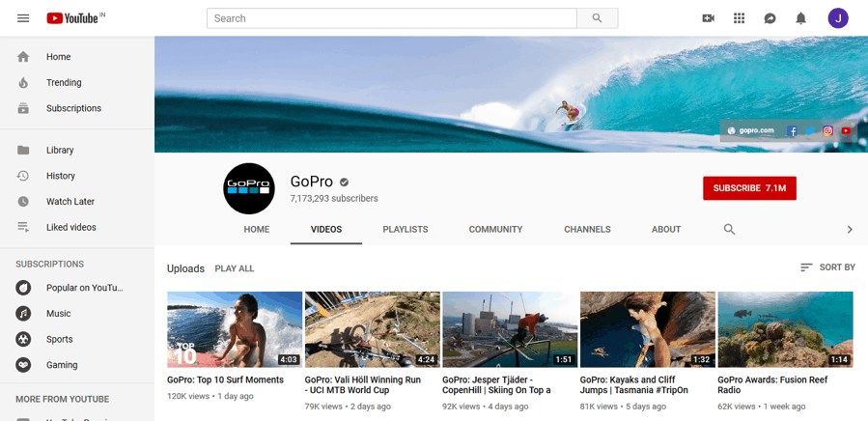
Task: Open the gopro.com banner link
Action: click(x=750, y=130)
